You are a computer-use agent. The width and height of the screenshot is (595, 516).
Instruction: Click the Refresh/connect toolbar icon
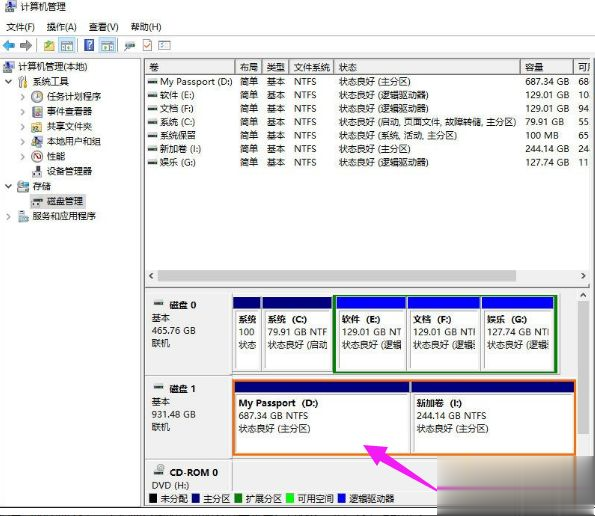coord(129,46)
